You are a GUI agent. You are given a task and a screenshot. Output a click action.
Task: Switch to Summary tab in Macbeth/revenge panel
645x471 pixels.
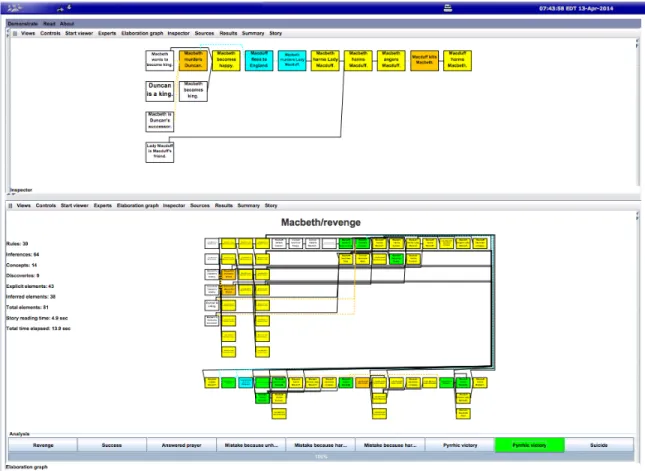pyautogui.click(x=248, y=206)
